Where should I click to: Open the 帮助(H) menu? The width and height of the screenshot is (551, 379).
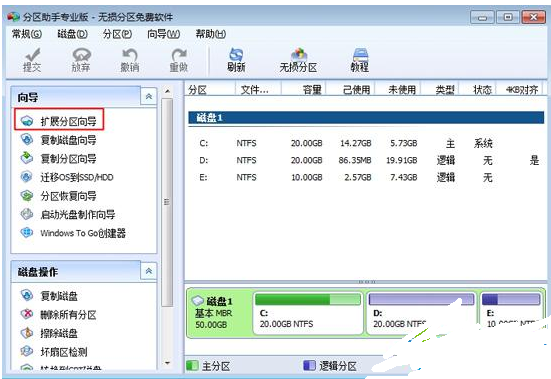pos(210,34)
